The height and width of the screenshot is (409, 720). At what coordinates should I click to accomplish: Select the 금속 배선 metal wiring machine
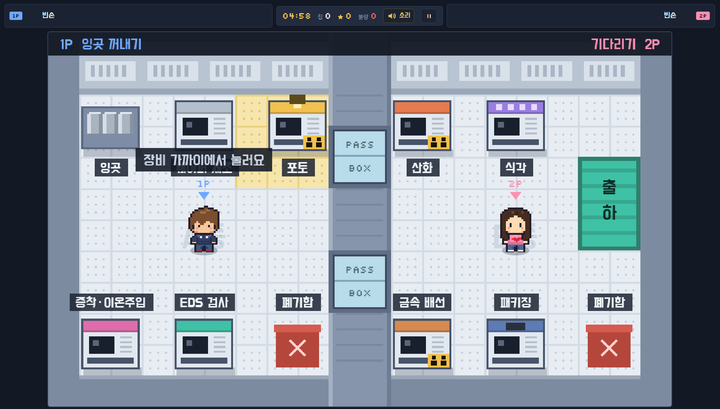[422, 344]
